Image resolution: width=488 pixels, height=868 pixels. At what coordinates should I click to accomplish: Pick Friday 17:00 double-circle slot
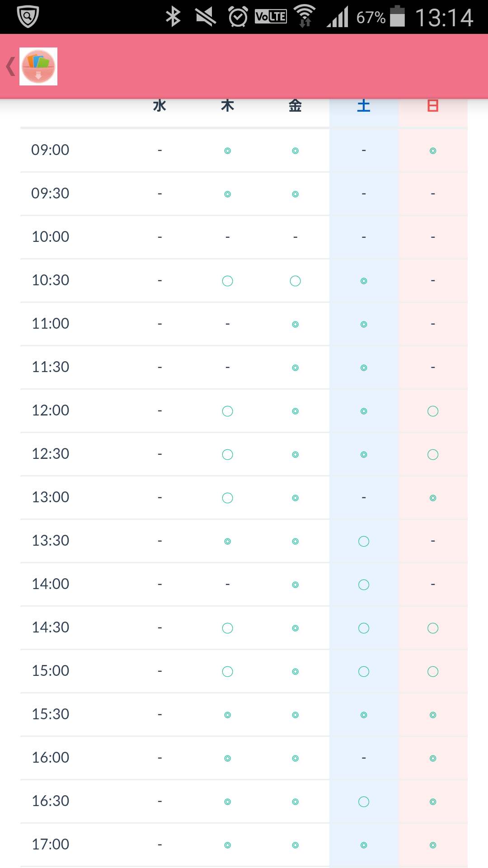[296, 845]
